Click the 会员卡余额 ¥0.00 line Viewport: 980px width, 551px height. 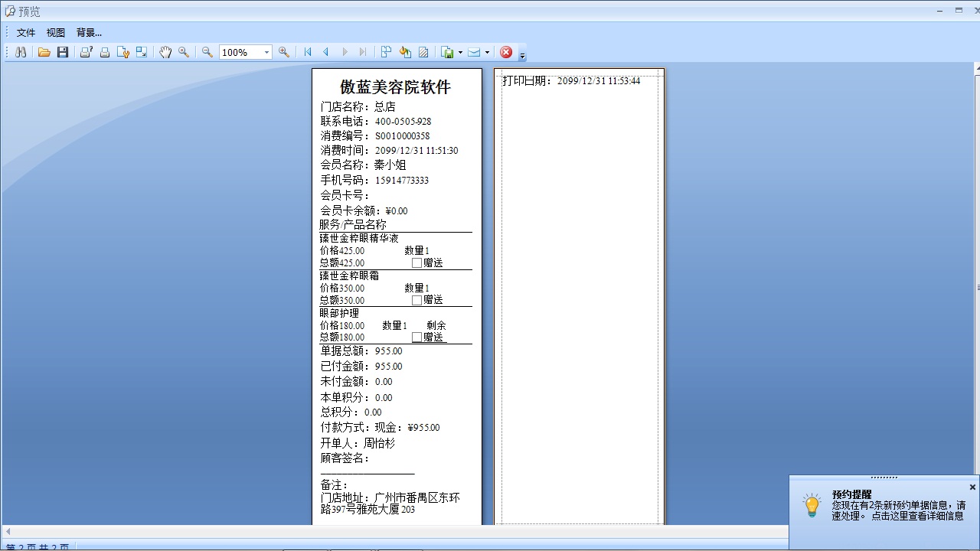(x=364, y=210)
